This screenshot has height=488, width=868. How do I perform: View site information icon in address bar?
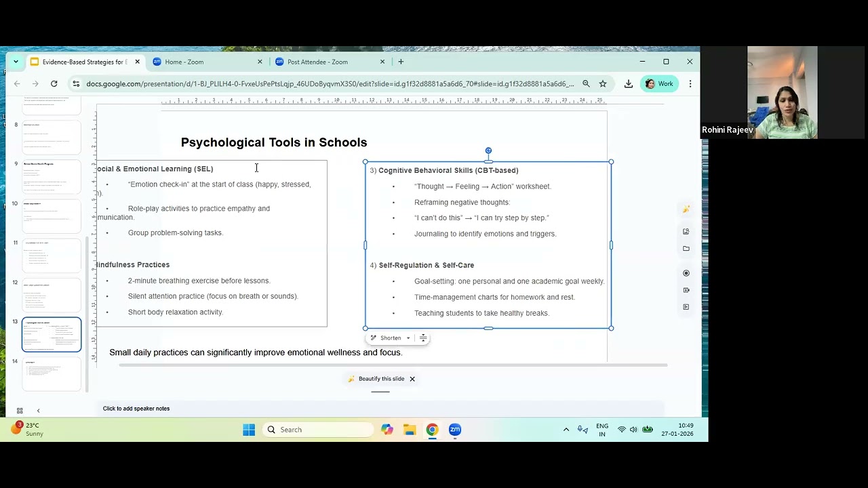(x=77, y=84)
